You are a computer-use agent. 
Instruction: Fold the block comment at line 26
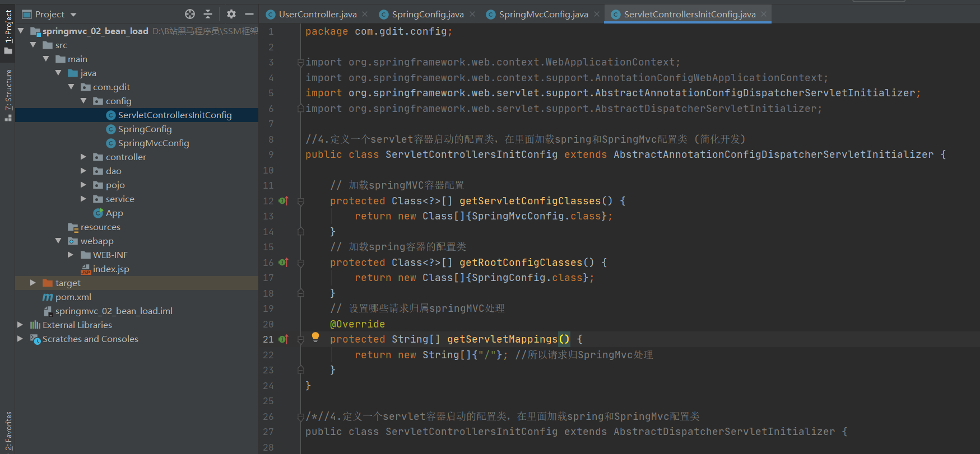tap(300, 416)
